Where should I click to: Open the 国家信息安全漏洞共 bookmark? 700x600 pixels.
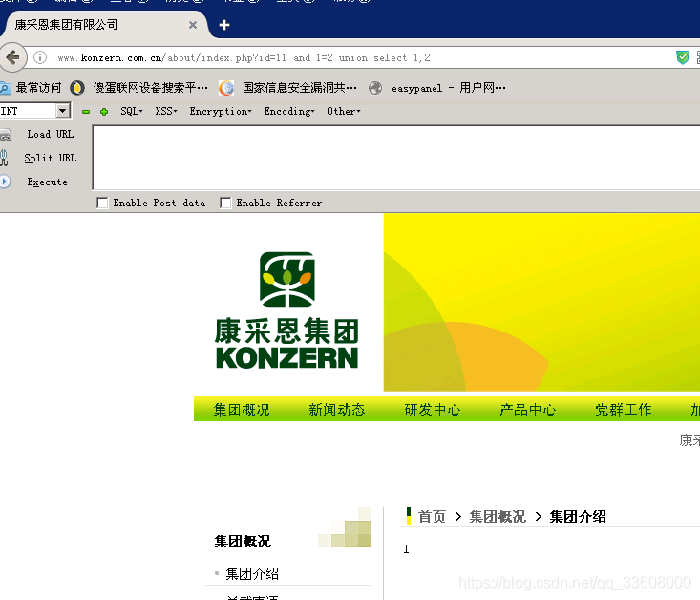[288, 88]
